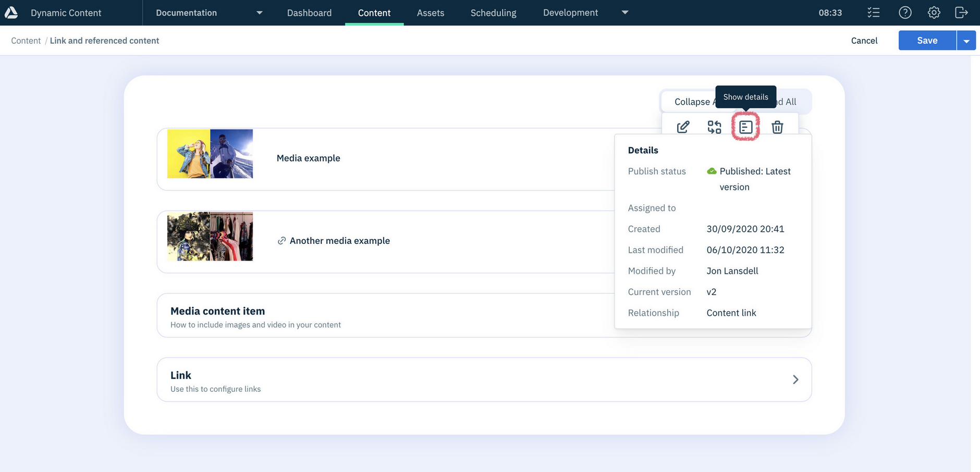
Task: Click the current version v2 value
Action: [712, 292]
